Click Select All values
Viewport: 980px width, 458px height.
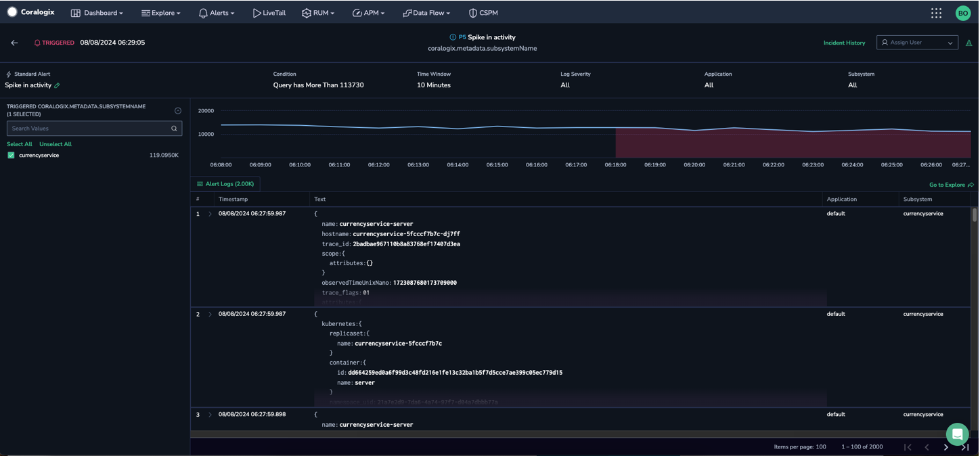tap(20, 144)
